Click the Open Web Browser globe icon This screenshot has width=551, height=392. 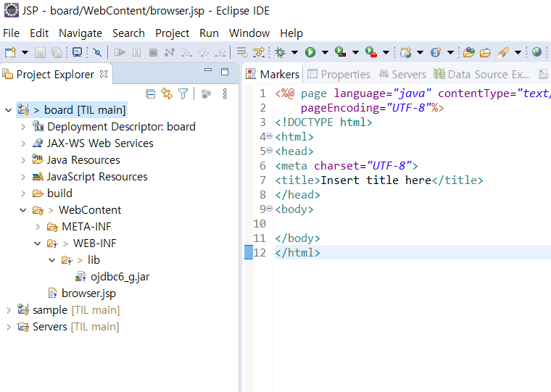(536, 52)
